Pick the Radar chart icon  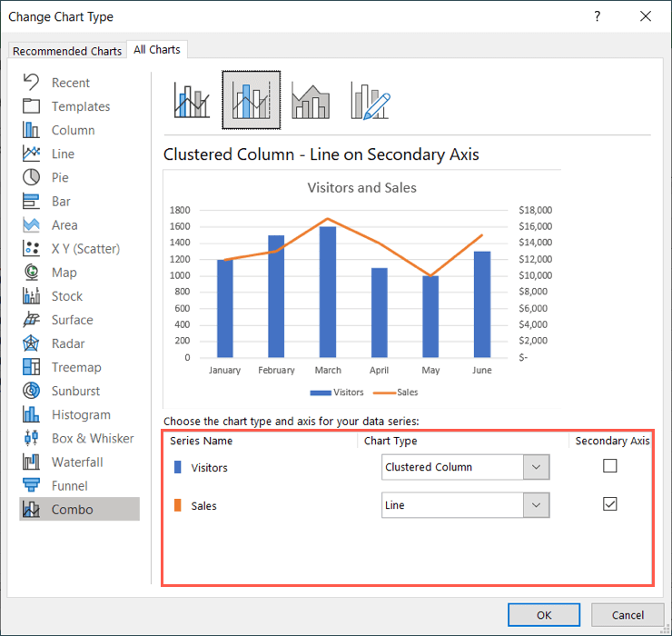[x=31, y=343]
